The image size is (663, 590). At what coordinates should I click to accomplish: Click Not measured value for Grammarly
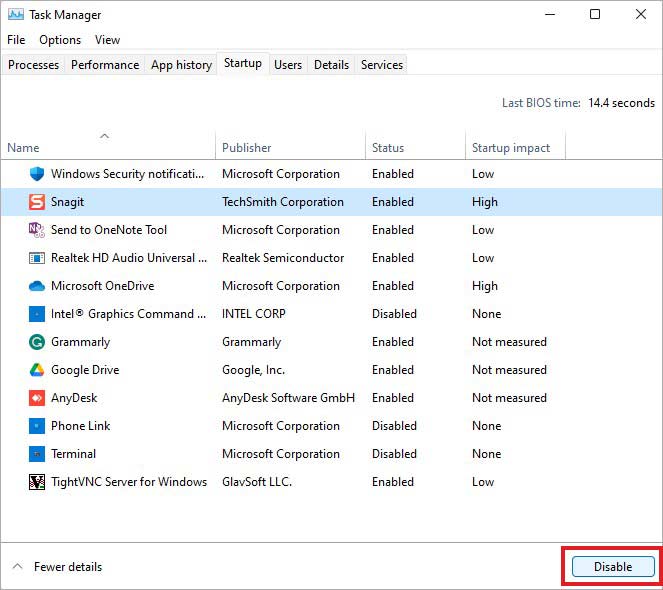[x=509, y=342]
